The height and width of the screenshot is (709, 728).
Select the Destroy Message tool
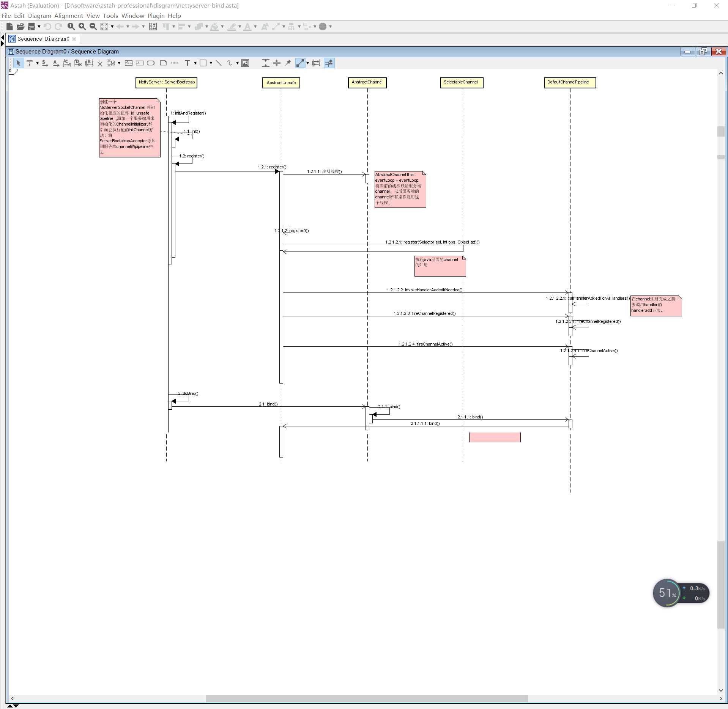pyautogui.click(x=78, y=63)
